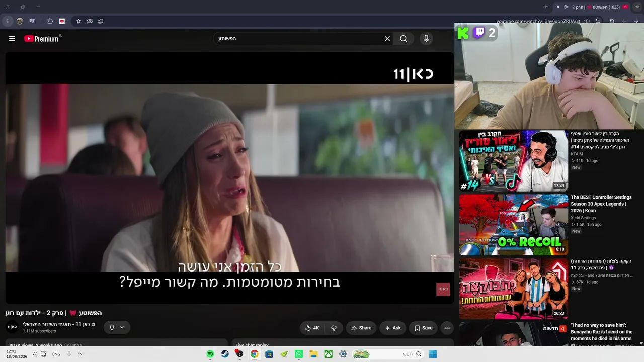Click the Ask button

[x=393, y=328]
